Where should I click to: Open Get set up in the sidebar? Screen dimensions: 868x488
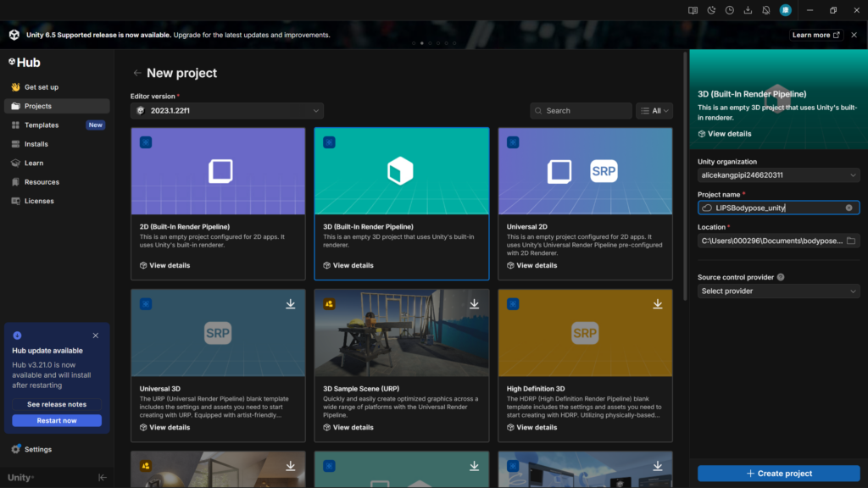pyautogui.click(x=57, y=87)
